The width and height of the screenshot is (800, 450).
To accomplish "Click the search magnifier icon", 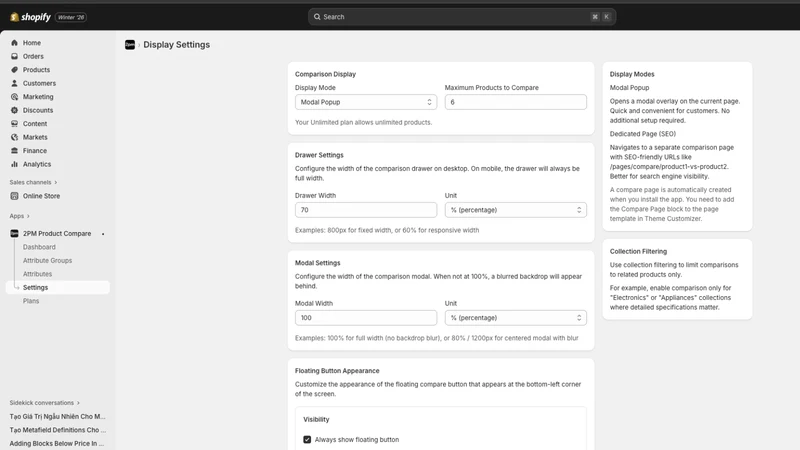I will (x=317, y=17).
